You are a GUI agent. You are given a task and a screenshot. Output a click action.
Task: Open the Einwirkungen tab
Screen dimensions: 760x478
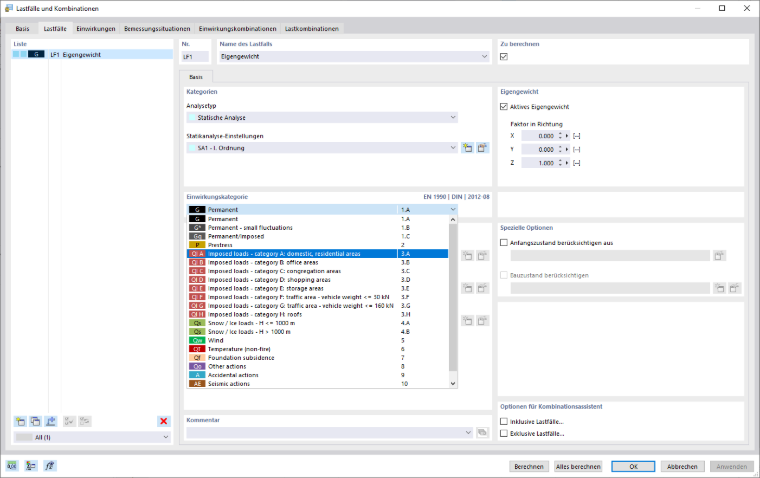tap(96, 29)
